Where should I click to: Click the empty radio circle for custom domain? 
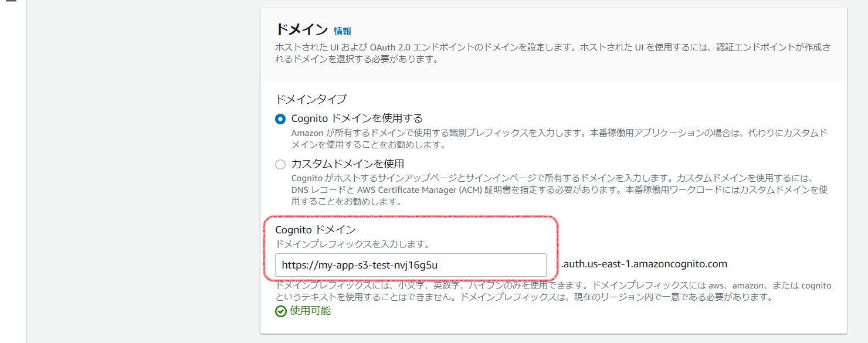point(280,165)
